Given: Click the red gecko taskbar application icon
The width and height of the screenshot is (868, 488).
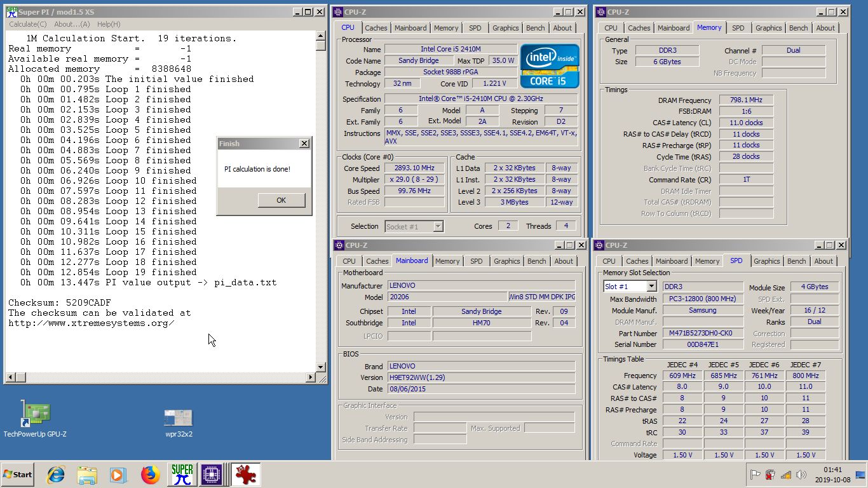Looking at the screenshot, I should click(245, 475).
